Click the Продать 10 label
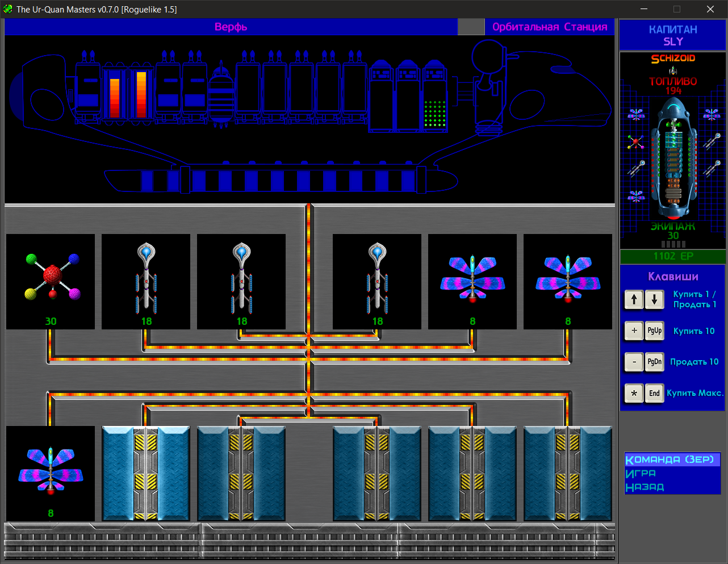Viewport: 728px width, 564px height. coord(694,362)
